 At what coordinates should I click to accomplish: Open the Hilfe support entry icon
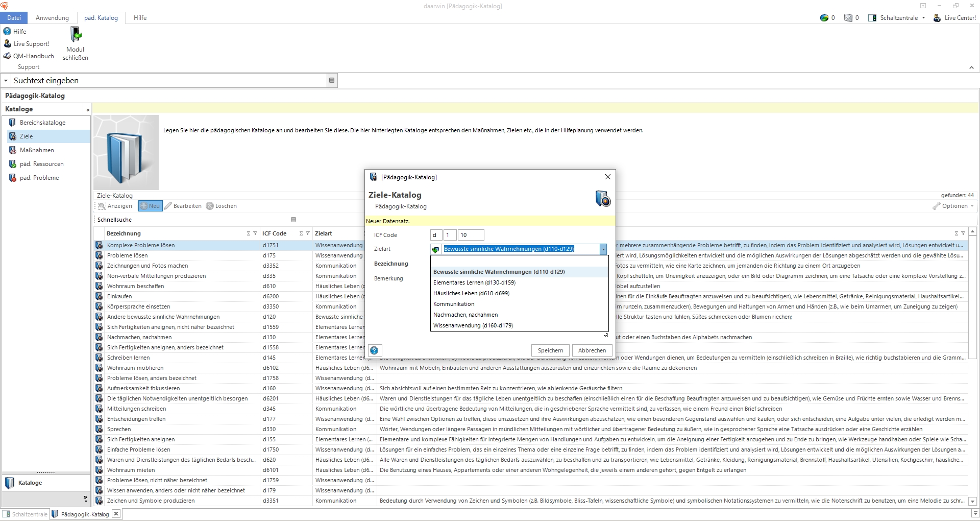click(7, 31)
